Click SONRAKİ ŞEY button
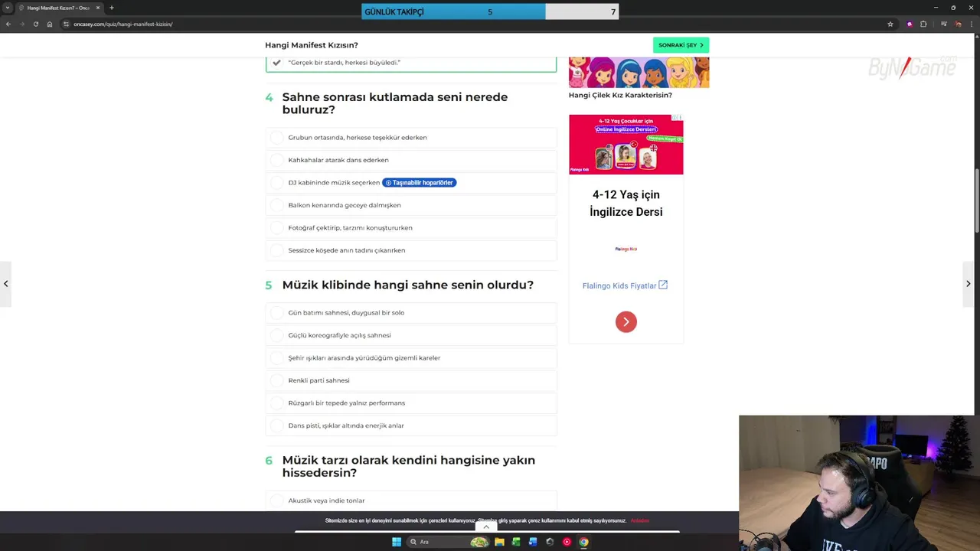980x551 pixels. coord(681,45)
